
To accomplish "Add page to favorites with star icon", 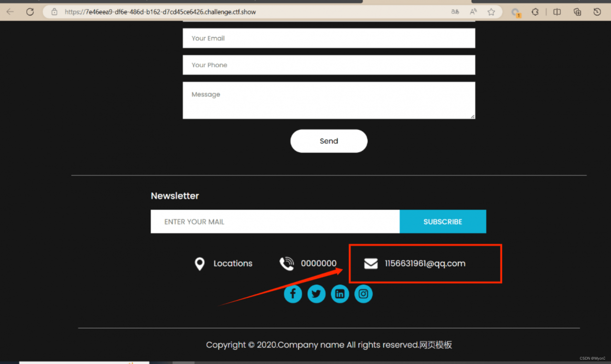I will point(491,12).
